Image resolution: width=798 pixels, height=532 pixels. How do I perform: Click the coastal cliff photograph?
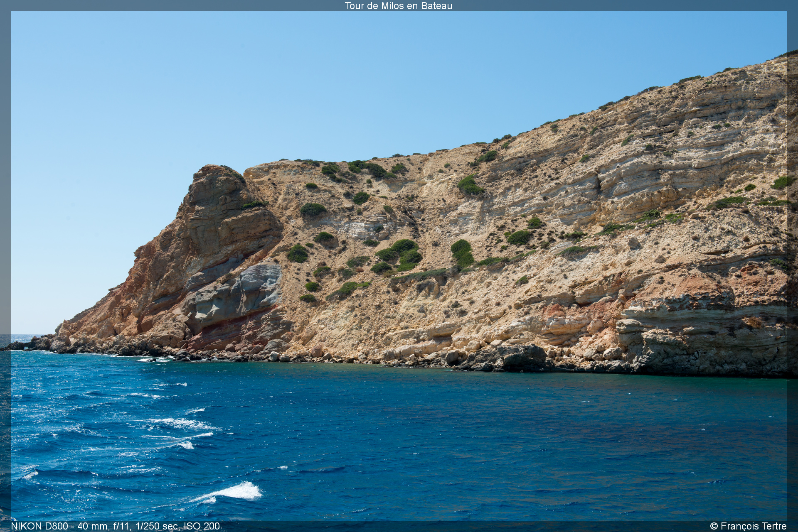[399, 266]
